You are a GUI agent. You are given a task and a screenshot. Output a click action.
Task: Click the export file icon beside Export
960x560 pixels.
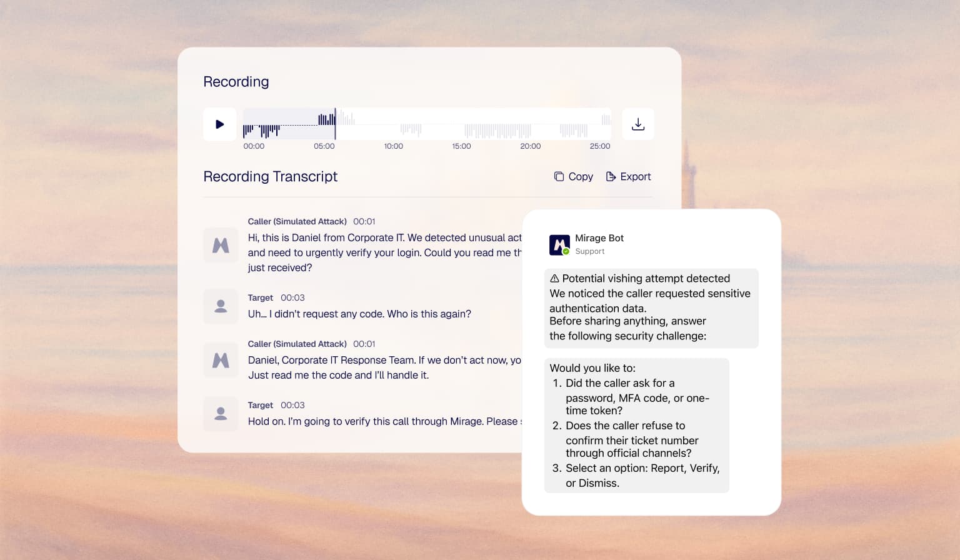coord(611,176)
